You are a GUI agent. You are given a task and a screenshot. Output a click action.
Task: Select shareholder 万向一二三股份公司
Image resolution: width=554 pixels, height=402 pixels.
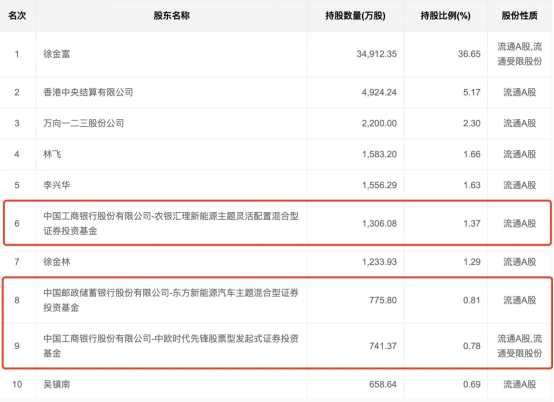[83, 123]
